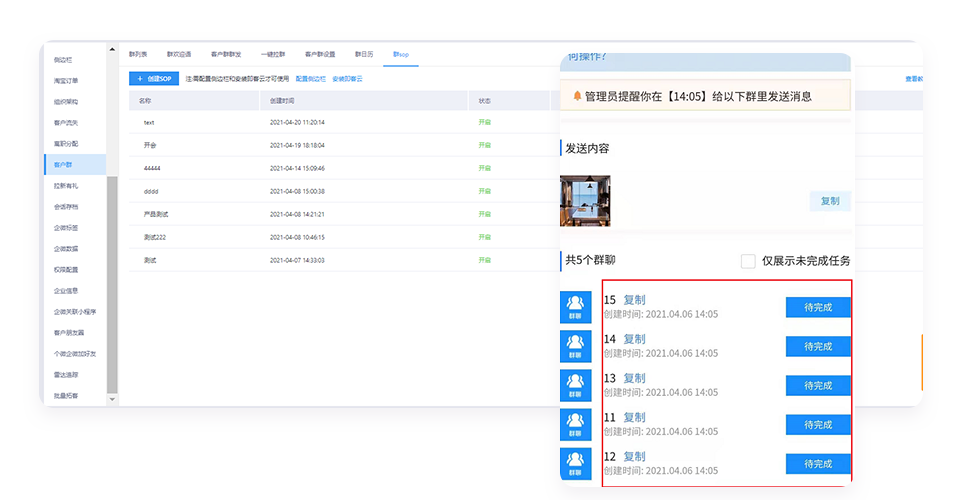This screenshot has height=500, width=970.
Task: Click the sidebar scroll-up arrow
Action: click(x=113, y=50)
